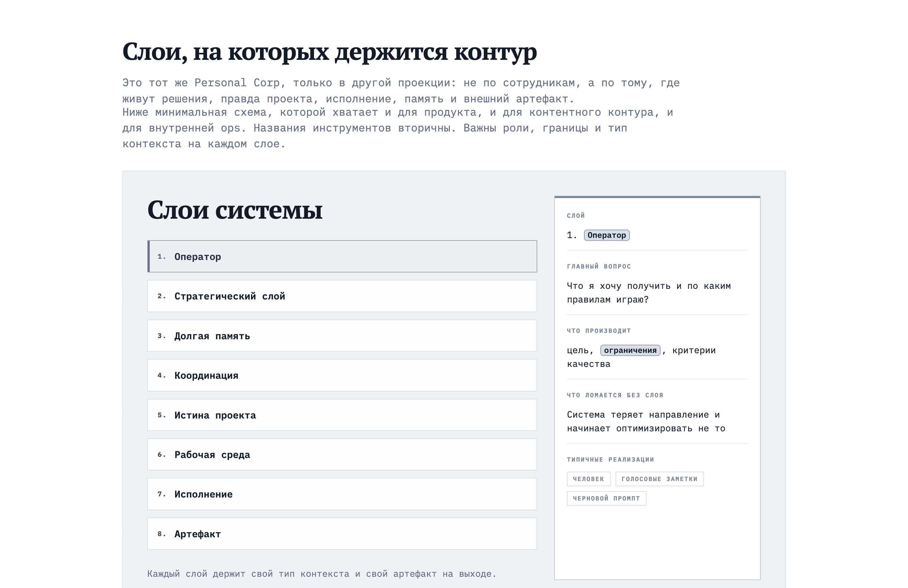The image size is (908, 588).
Task: Click the "Оператор" badge in detail panel
Action: [x=607, y=235]
